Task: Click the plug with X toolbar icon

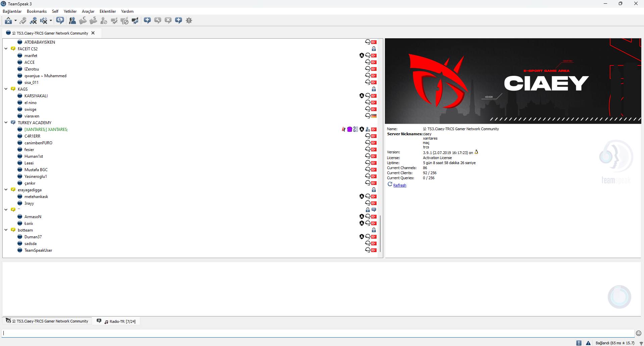Action: coord(33,20)
